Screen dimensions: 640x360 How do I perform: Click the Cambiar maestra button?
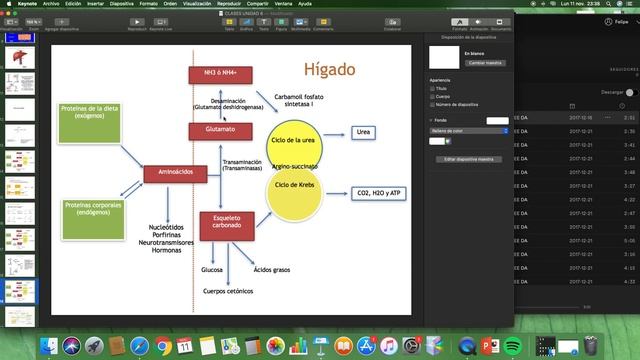485,63
